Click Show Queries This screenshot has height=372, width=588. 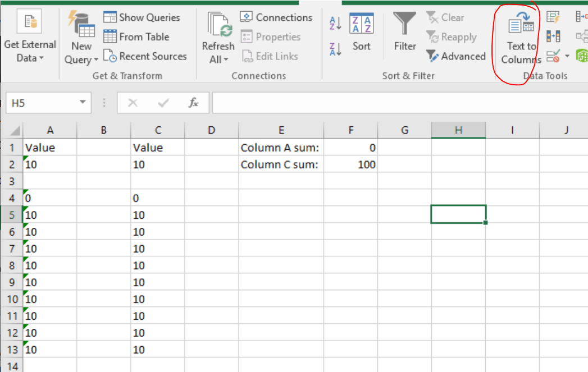(142, 17)
